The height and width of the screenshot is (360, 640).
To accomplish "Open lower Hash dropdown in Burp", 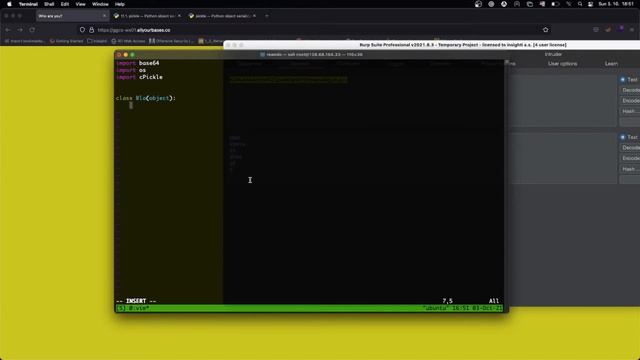I will click(x=630, y=169).
